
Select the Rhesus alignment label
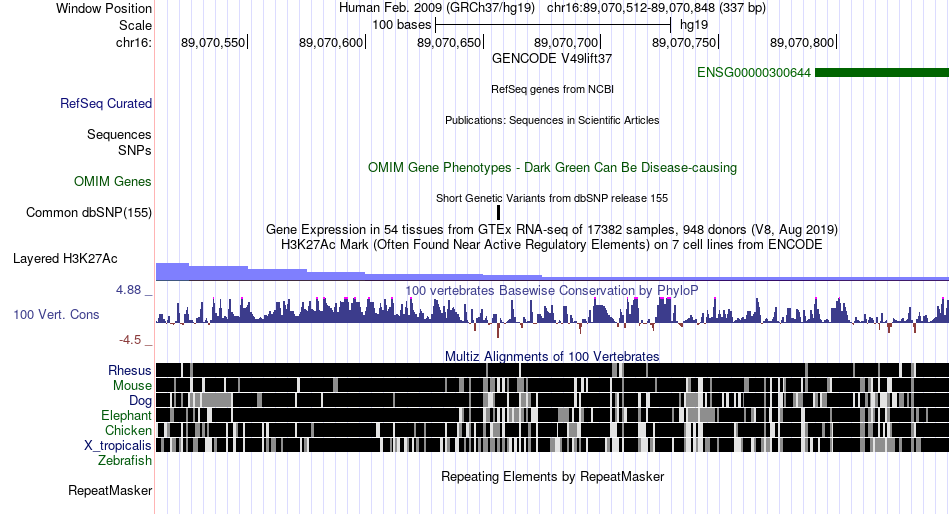130,370
